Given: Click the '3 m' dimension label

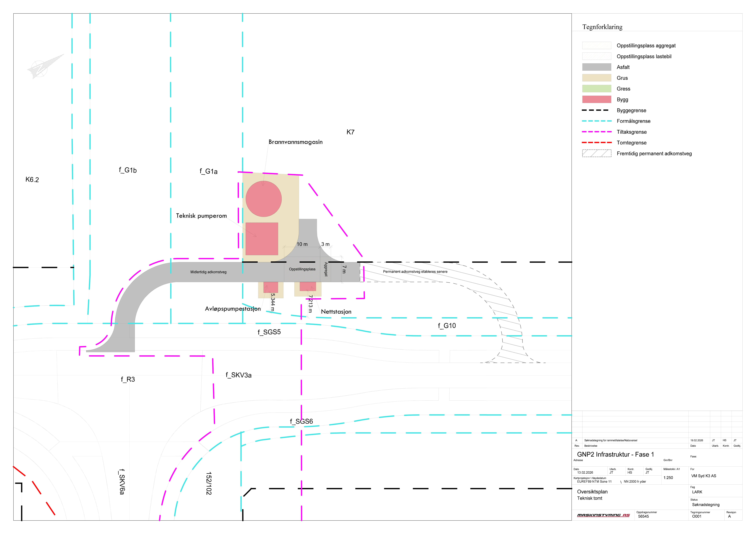Looking at the screenshot, I should pos(325,244).
